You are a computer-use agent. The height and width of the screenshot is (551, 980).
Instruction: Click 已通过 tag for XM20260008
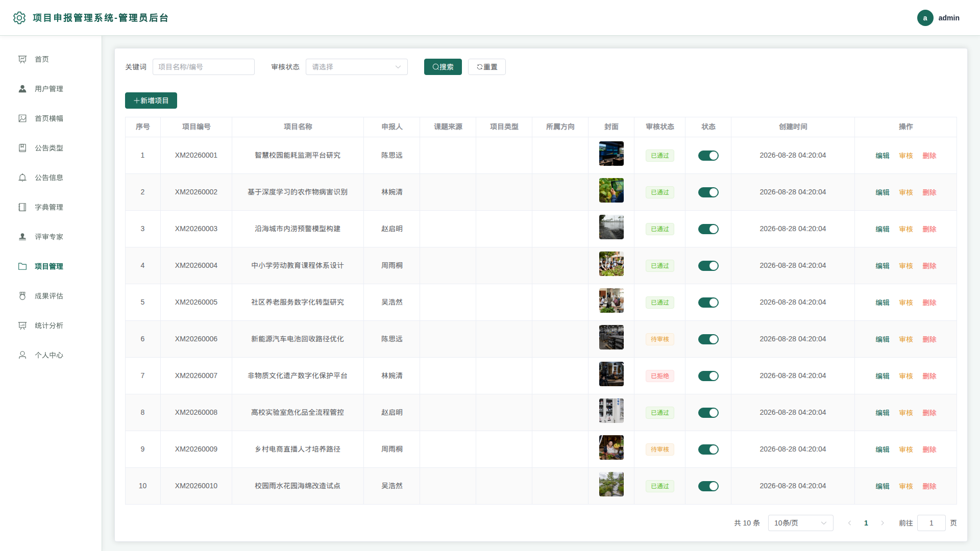point(659,413)
